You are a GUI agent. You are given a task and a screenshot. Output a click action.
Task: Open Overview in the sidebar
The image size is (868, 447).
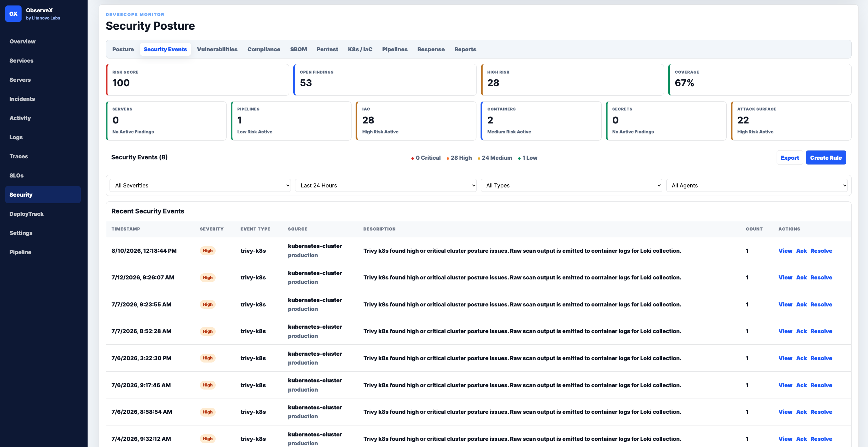point(43,41)
